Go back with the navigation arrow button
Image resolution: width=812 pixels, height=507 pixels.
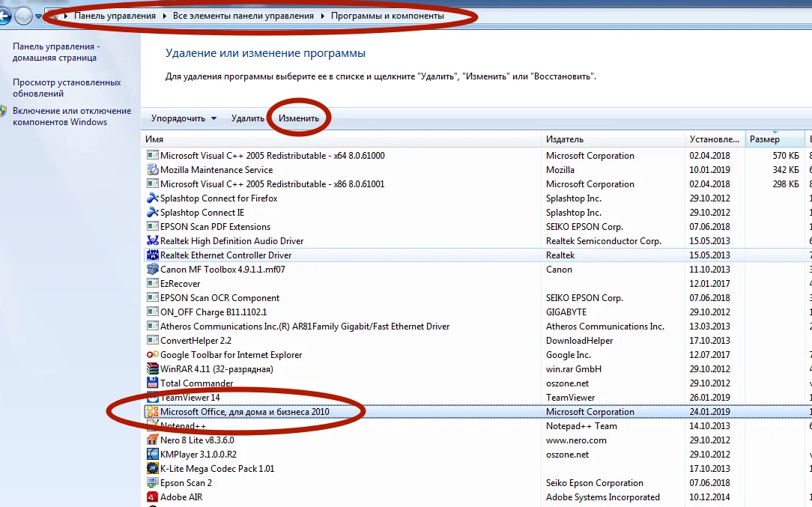click(x=4, y=16)
